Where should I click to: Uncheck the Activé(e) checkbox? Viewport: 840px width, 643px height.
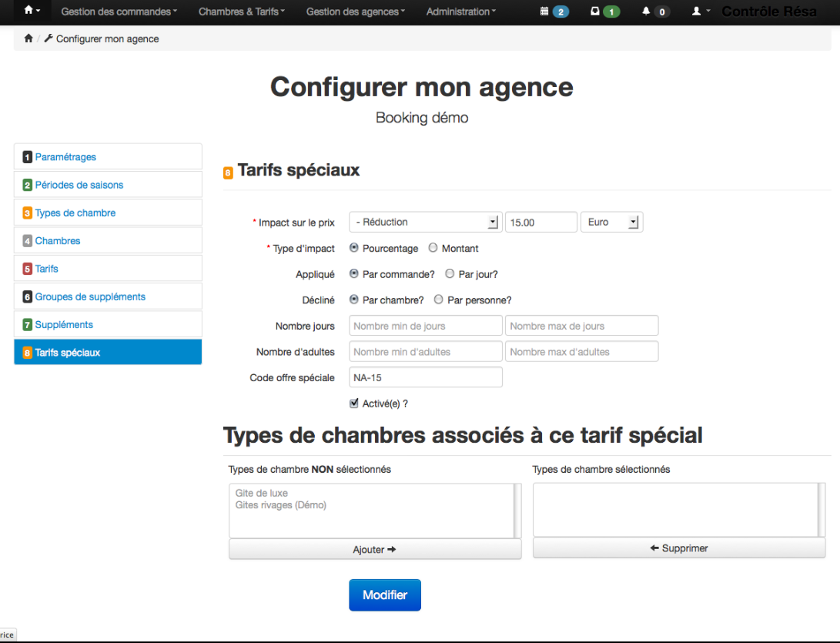pyautogui.click(x=353, y=403)
